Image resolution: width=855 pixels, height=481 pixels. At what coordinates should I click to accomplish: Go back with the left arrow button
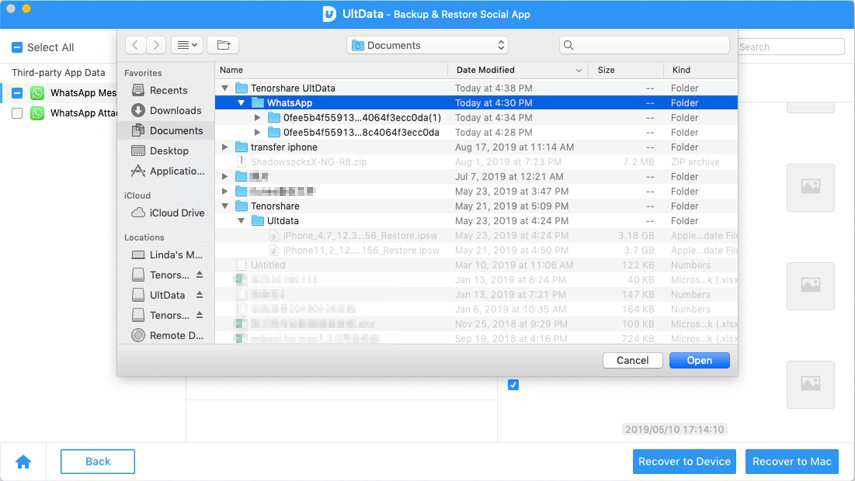[x=135, y=45]
